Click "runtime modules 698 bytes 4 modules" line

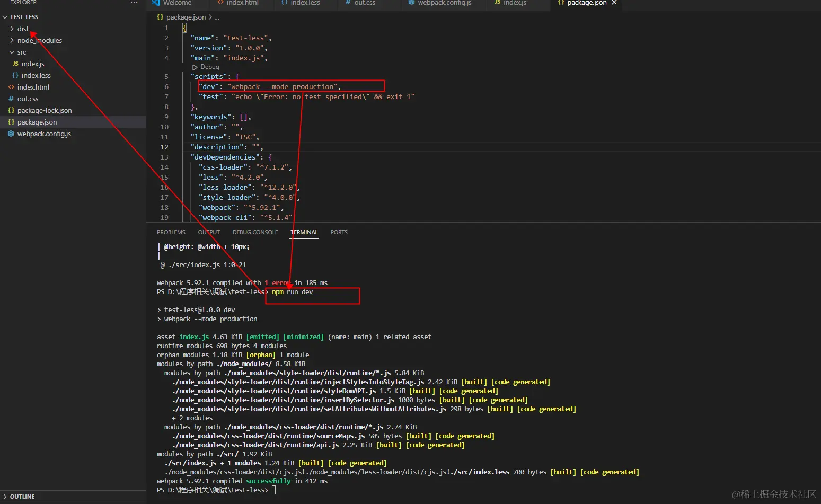click(222, 346)
